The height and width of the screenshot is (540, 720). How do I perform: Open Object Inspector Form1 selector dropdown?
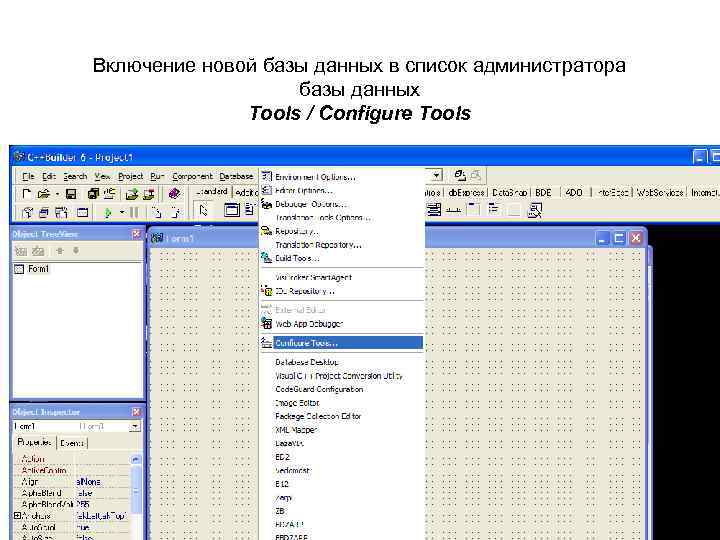[135, 427]
